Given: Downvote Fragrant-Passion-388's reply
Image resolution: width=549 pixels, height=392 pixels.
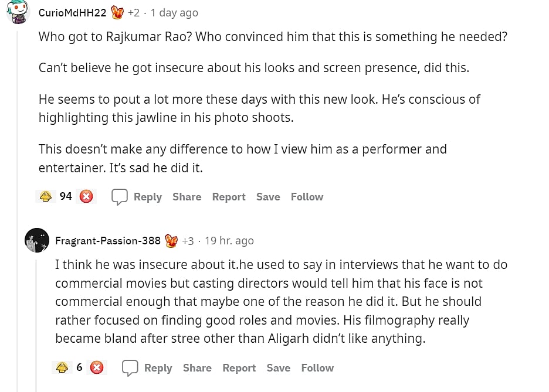Looking at the screenshot, I should point(97,368).
